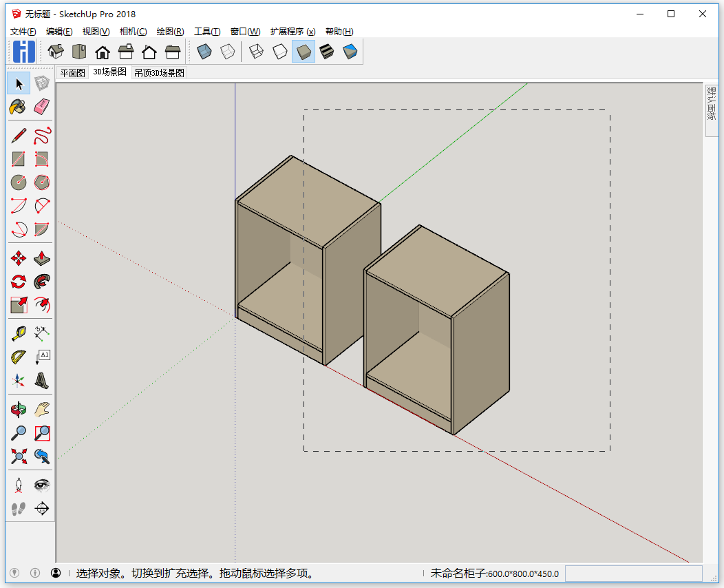Expand the 默认面板 side tray

tap(712, 103)
